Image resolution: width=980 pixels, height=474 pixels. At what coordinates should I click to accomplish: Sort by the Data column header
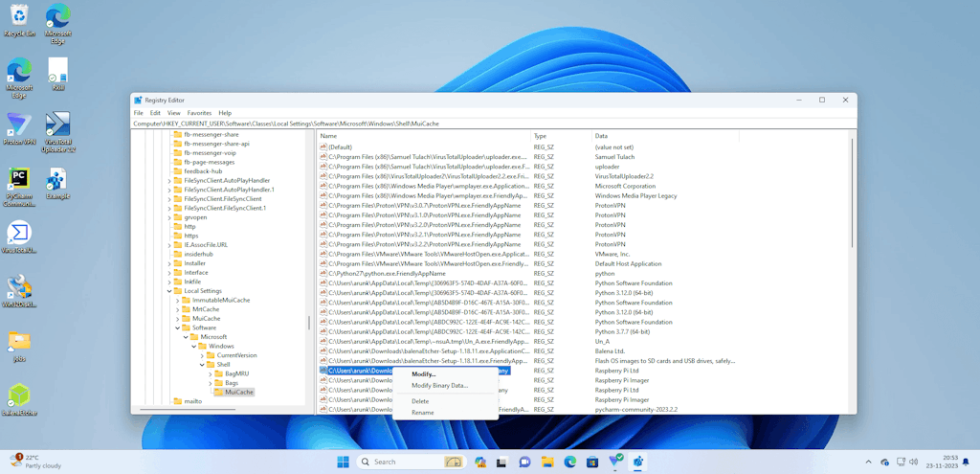[665, 136]
